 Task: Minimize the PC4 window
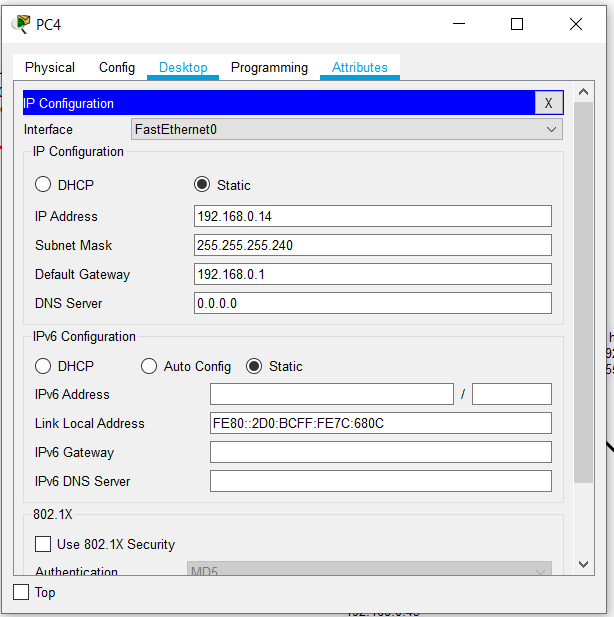coord(459,24)
